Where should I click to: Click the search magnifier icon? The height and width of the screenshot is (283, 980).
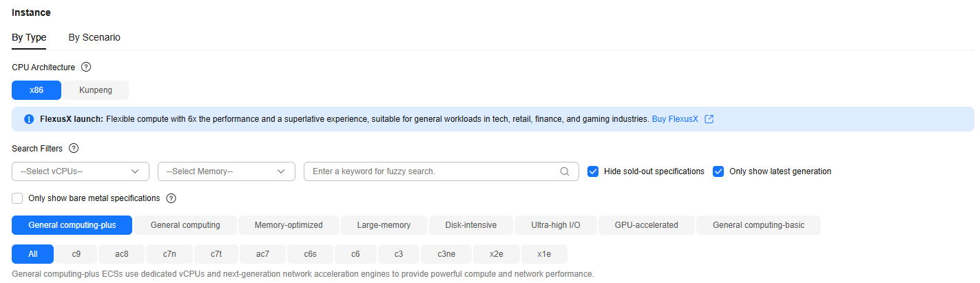coord(565,171)
